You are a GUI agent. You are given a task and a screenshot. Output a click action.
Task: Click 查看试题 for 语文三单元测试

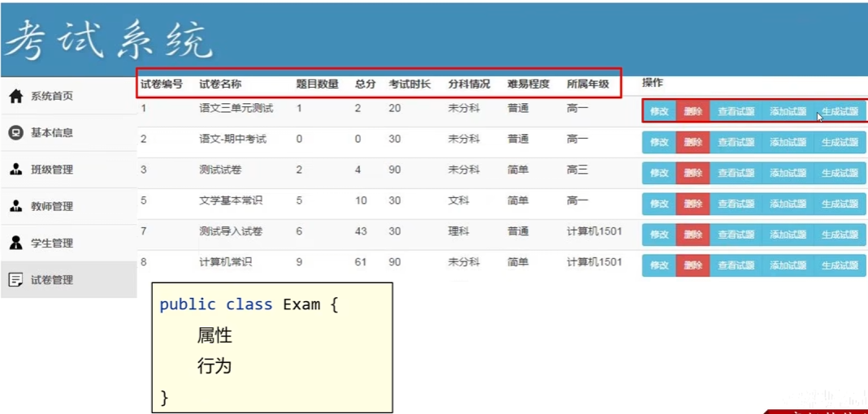pyautogui.click(x=736, y=111)
